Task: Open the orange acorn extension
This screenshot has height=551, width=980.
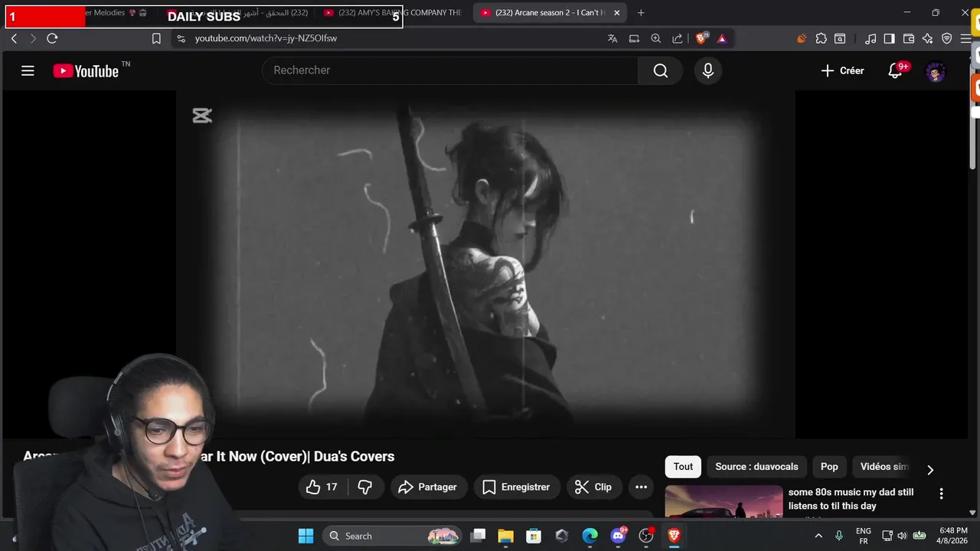Action: (802, 38)
